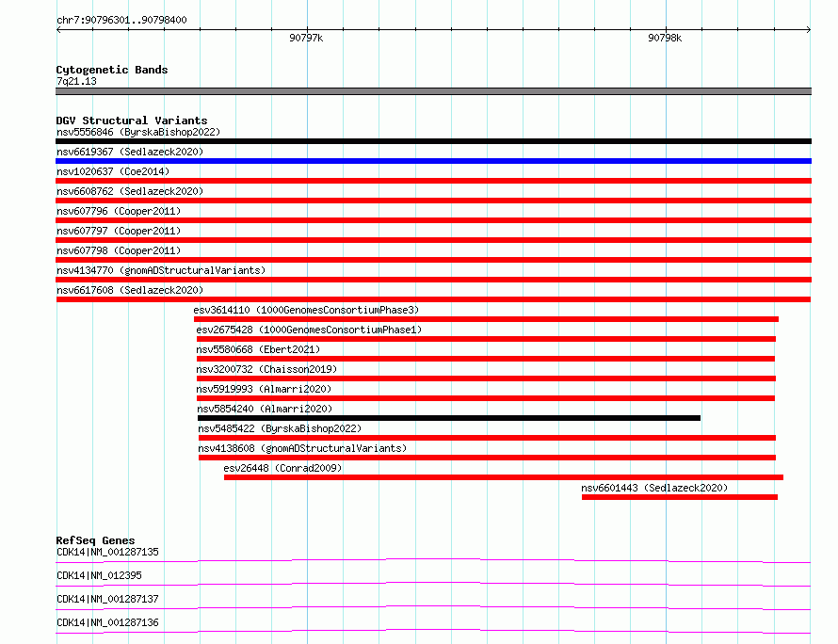Select the black nsv5556846 variant bar
This screenshot has height=644, width=838.
[433, 141]
